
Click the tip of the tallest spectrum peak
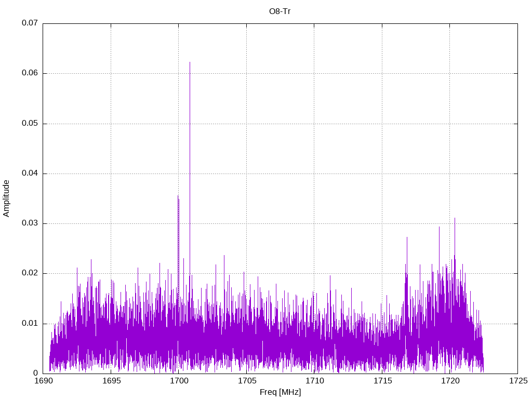point(190,63)
